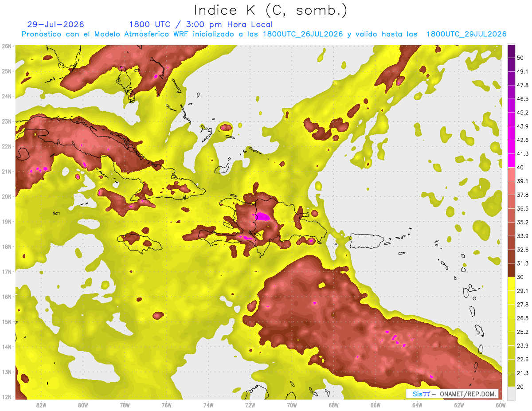Click the map title "Indice K (C, somb.)"
The height and width of the screenshot is (411, 532).
(270, 10)
